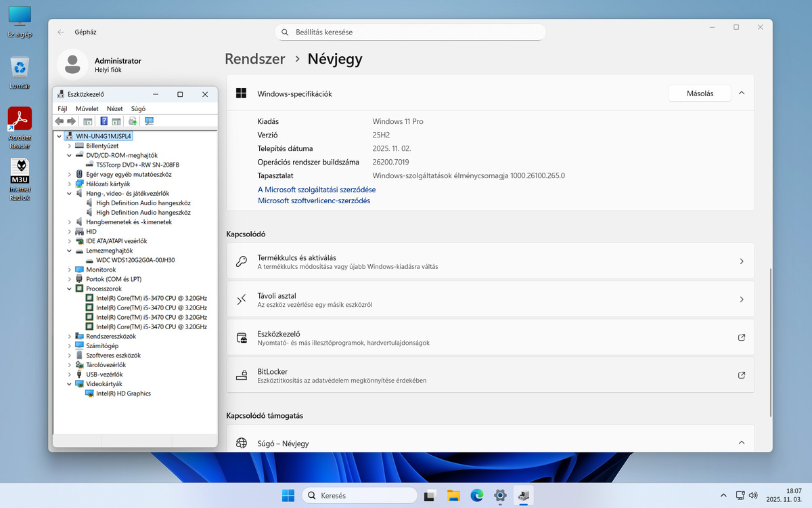The width and height of the screenshot is (812, 508).
Task: Select the Tárolóvezérlők row
Action: pyautogui.click(x=106, y=364)
